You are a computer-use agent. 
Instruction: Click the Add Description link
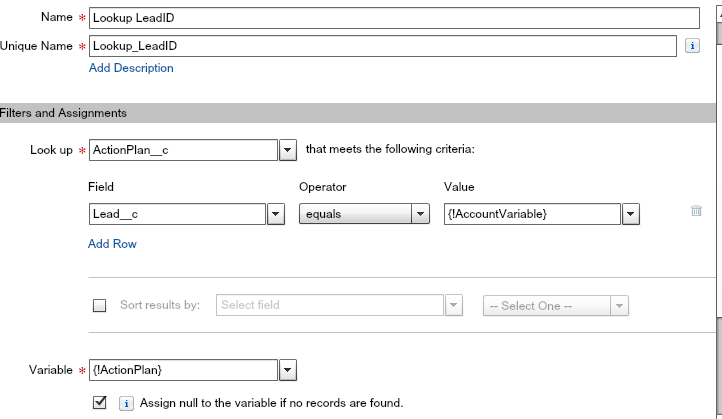point(131,68)
